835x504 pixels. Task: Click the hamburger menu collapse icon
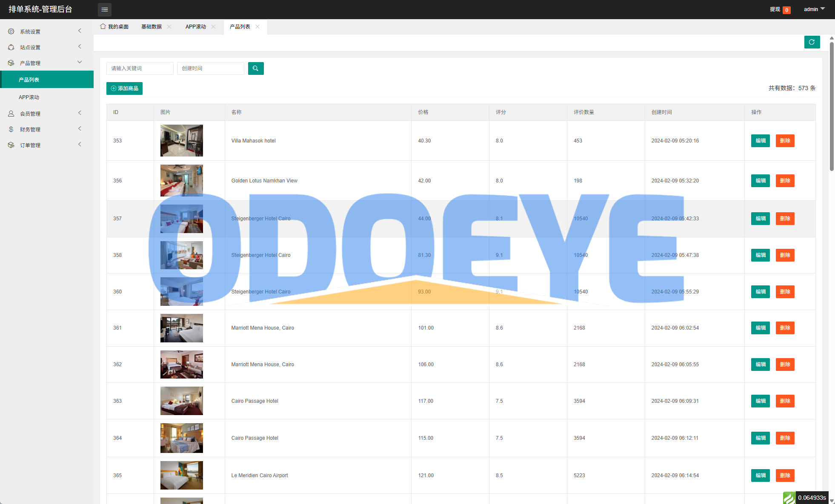point(105,9)
